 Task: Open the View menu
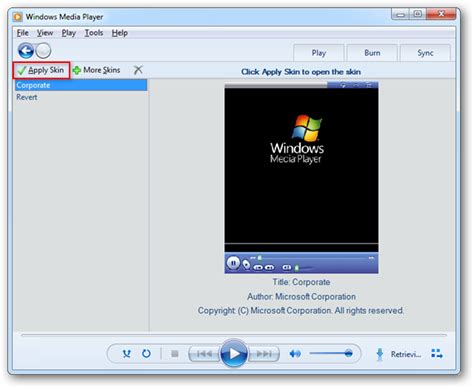click(45, 33)
